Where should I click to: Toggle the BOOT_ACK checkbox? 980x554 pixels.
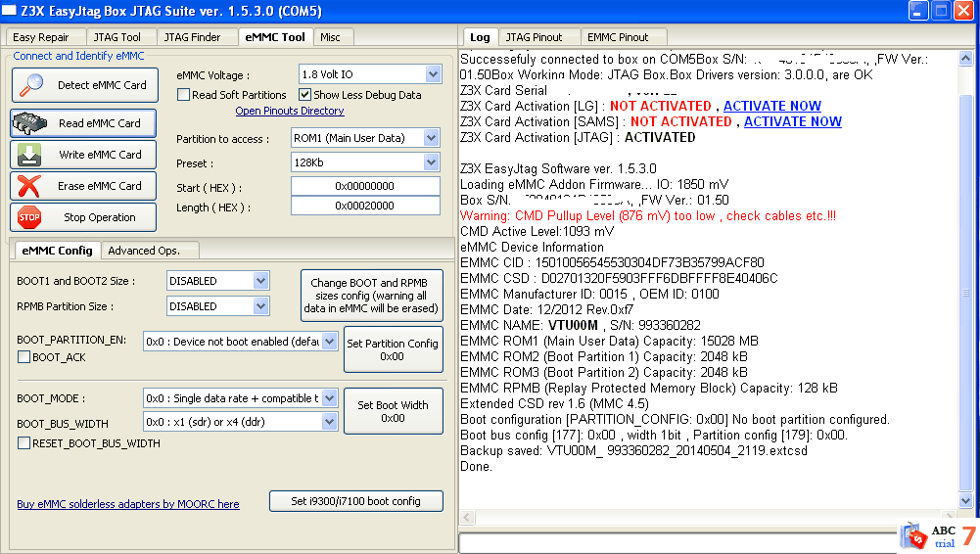(x=23, y=357)
